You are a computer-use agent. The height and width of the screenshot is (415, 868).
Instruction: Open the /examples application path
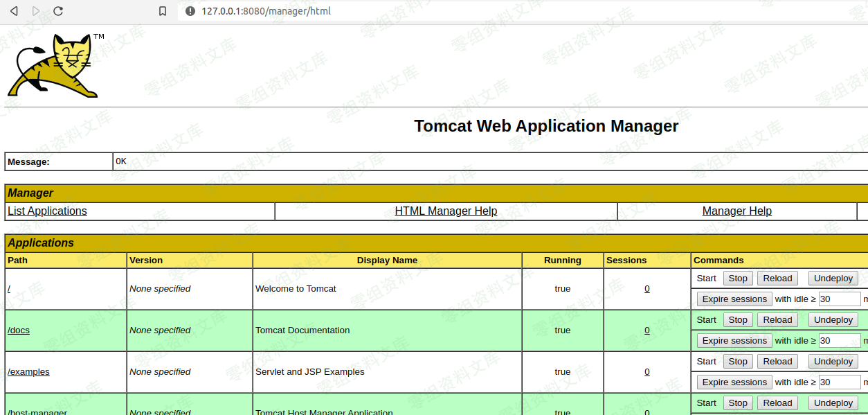pos(28,372)
